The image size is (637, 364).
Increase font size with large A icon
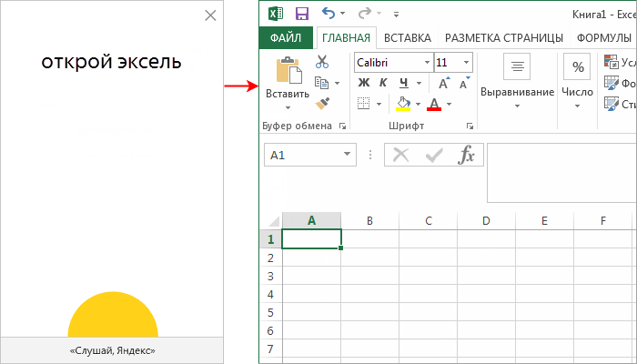(x=441, y=83)
